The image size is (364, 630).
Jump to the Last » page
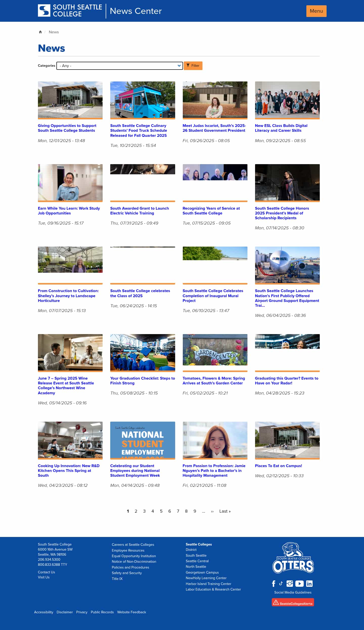225,511
